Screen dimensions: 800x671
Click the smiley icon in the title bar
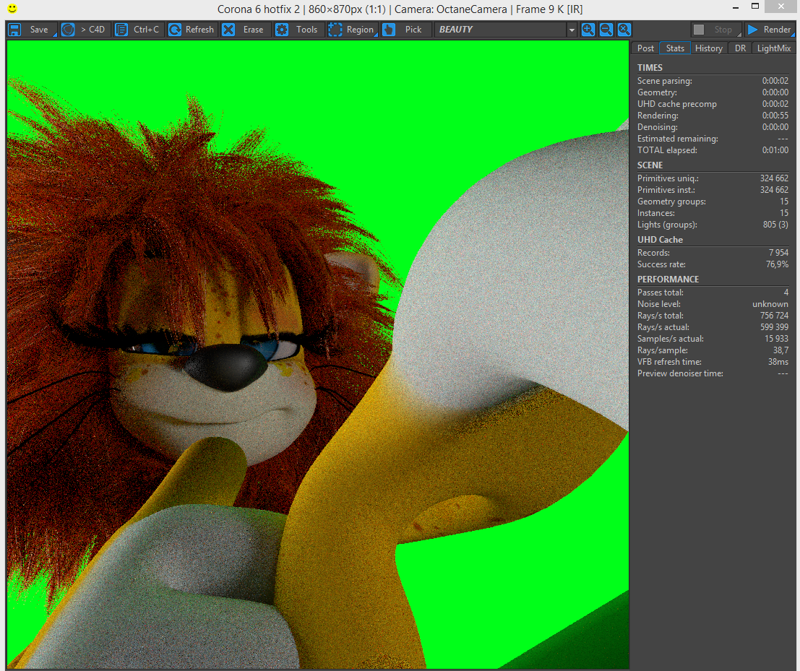coord(12,9)
